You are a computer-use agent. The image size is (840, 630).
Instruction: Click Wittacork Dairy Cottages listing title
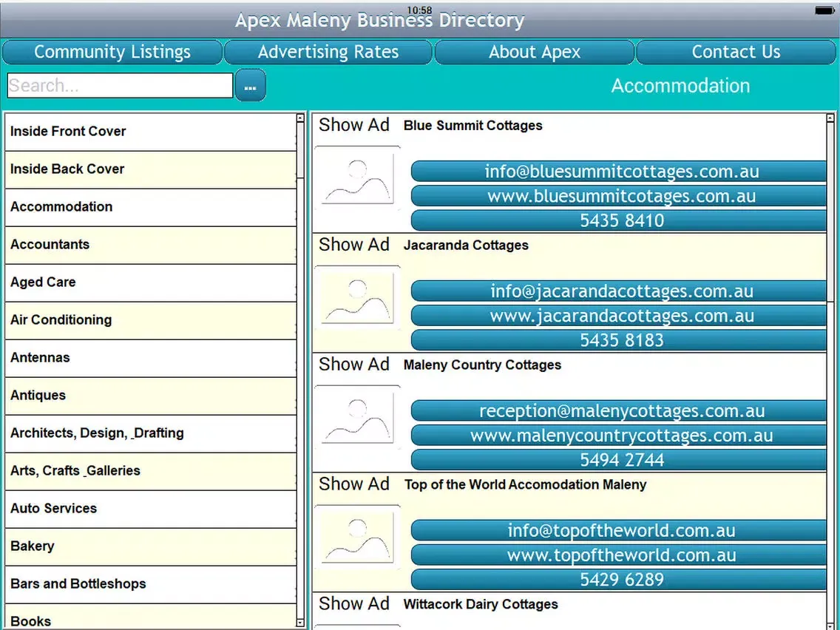coord(481,604)
